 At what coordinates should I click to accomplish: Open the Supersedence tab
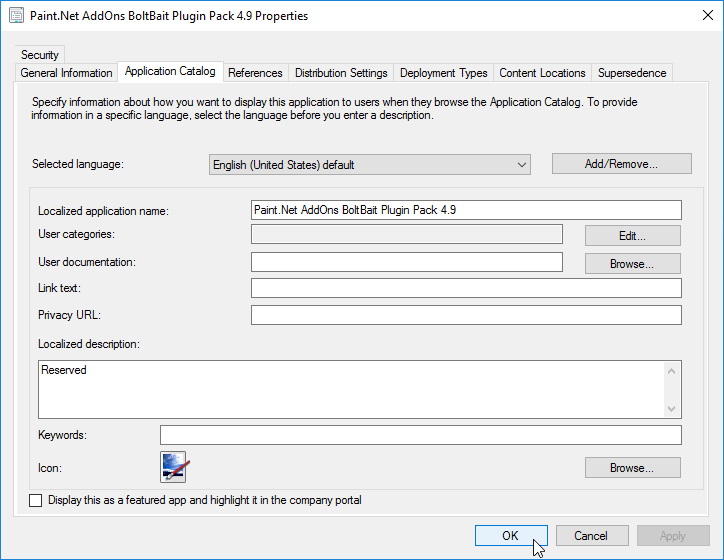tap(632, 73)
